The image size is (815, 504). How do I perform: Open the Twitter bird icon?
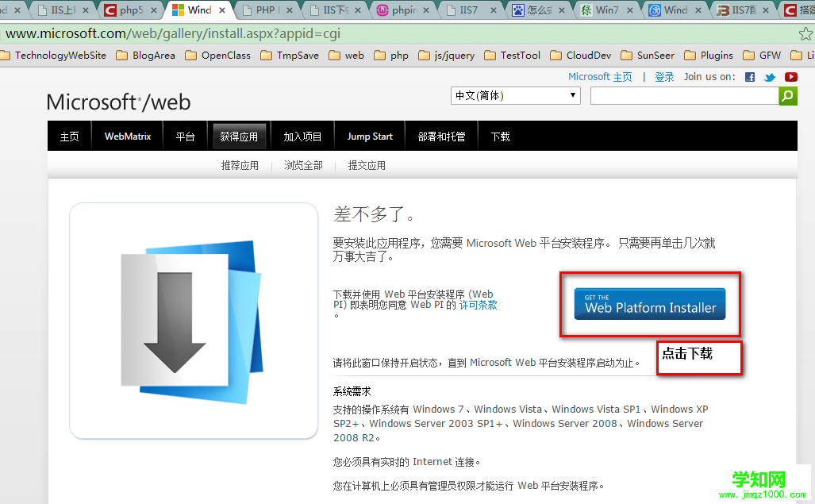[770, 78]
